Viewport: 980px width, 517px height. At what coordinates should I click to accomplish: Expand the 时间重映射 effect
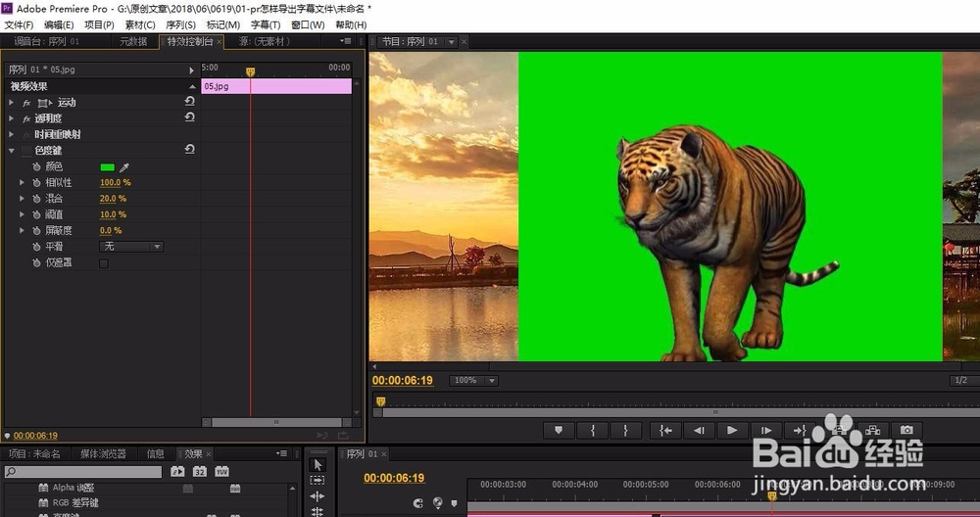click(11, 134)
